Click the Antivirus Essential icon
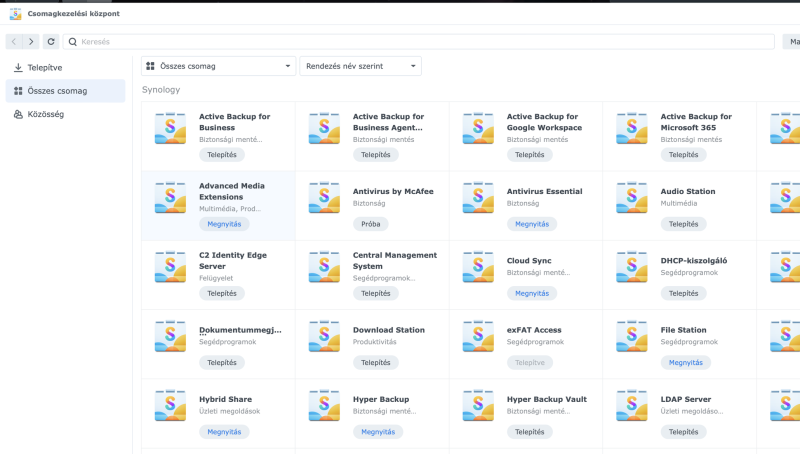The width and height of the screenshot is (800, 454). (478, 197)
